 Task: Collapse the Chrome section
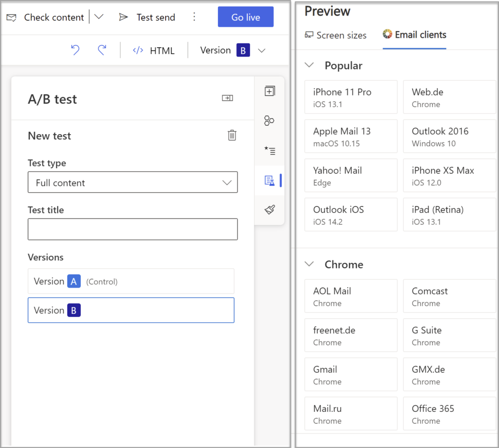pyautogui.click(x=309, y=264)
